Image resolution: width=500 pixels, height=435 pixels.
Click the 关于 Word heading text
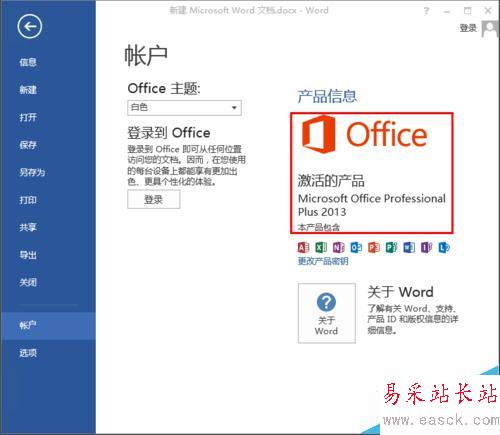pos(401,292)
